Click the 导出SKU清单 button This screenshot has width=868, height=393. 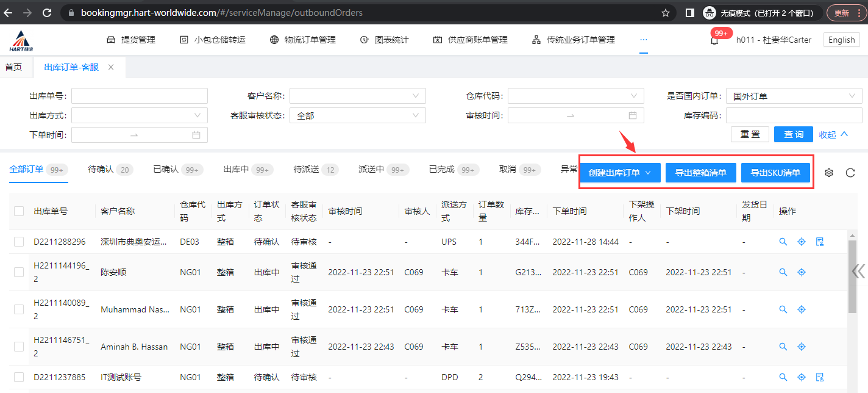tap(775, 173)
